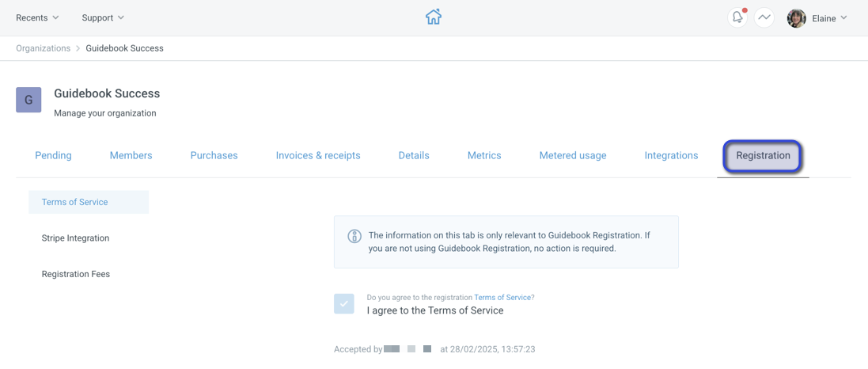This screenshot has height=369, width=868.
Task: Click the Guidebook Success G organization icon
Action: click(x=28, y=100)
